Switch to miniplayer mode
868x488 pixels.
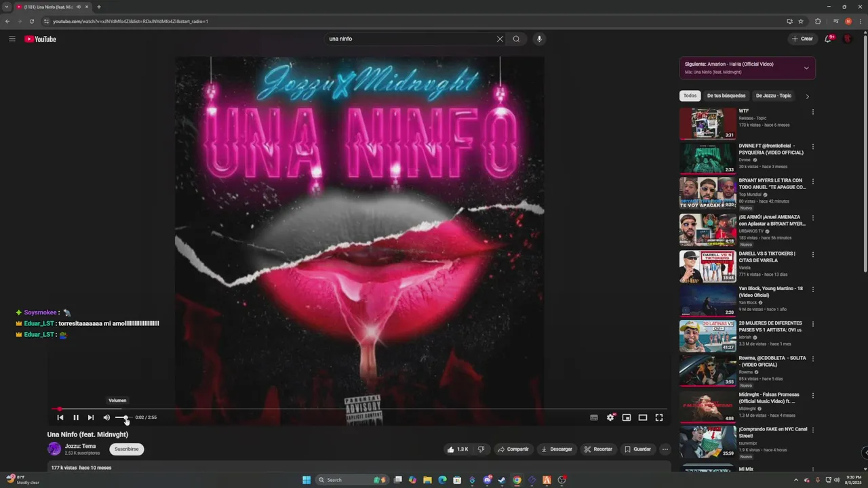627,418
